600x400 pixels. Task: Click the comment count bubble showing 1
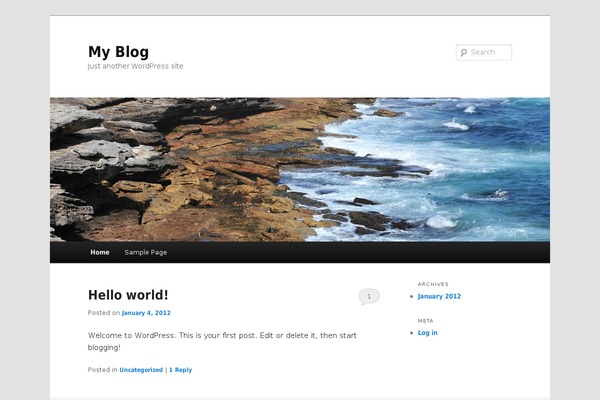click(x=369, y=297)
